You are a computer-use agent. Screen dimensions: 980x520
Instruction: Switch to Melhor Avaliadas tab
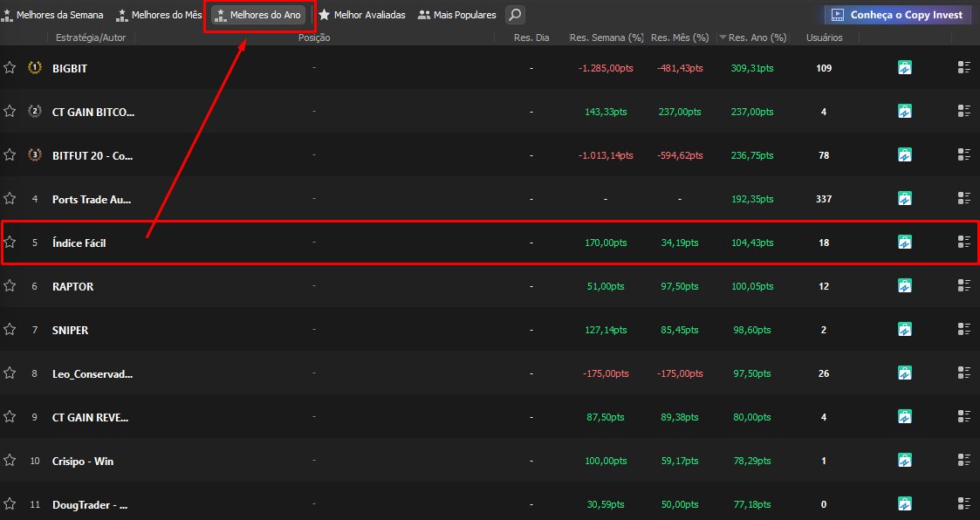[x=362, y=14]
